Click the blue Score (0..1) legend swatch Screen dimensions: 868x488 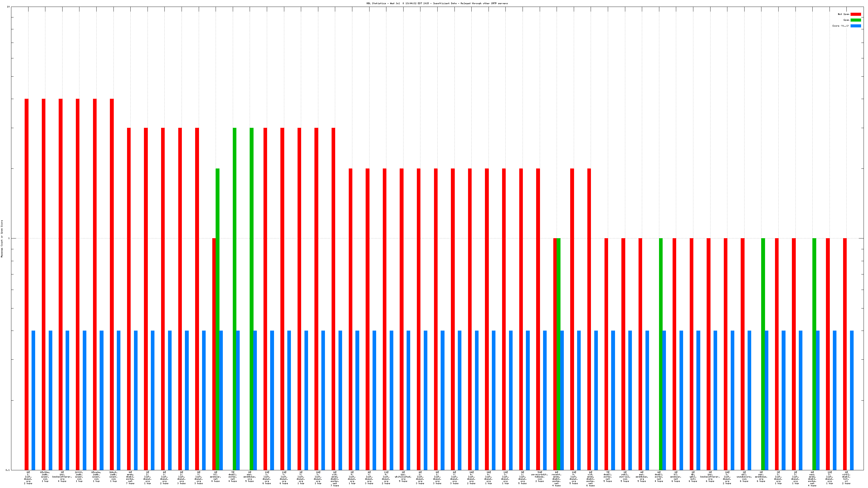click(x=856, y=26)
